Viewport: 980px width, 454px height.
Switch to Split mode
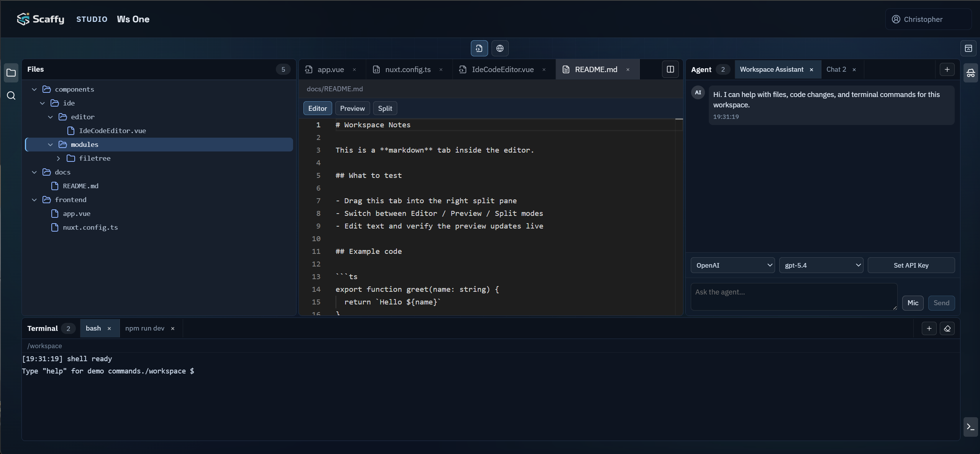pyautogui.click(x=385, y=109)
